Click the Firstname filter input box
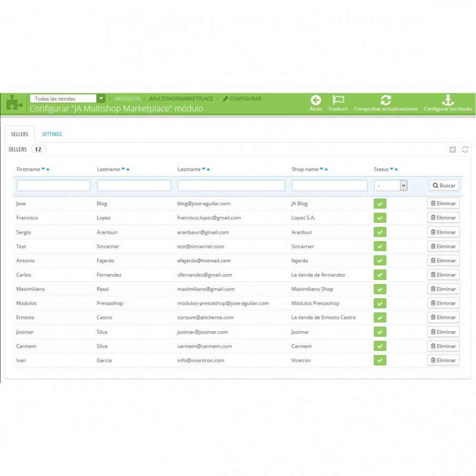Image resolution: width=476 pixels, height=476 pixels. coord(53,185)
